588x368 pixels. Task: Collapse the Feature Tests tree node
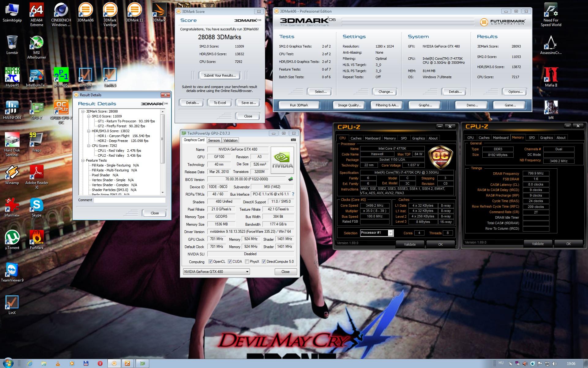click(83, 161)
